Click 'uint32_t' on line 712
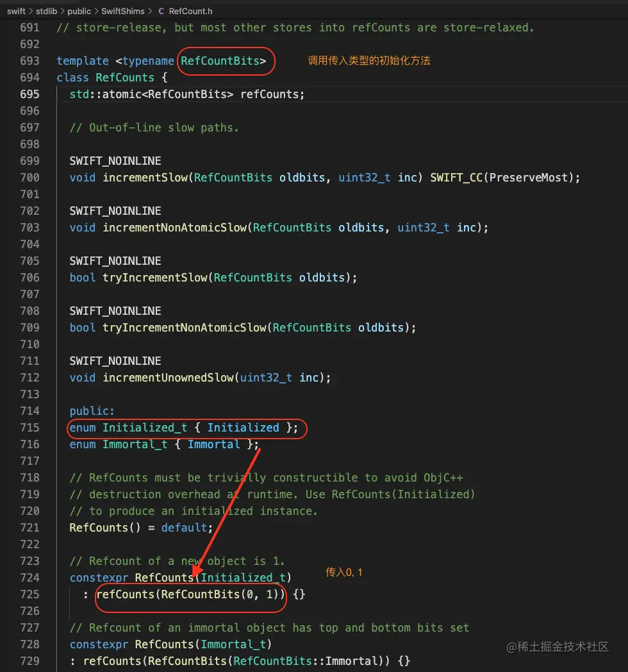The image size is (628, 672). pyautogui.click(x=266, y=378)
